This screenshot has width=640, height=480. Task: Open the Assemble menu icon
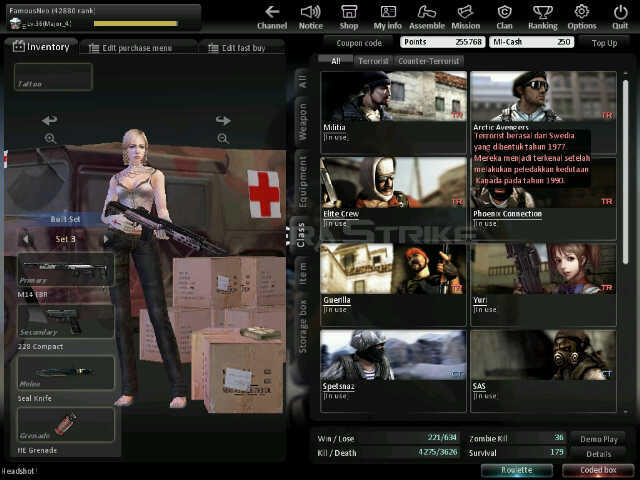pos(427,18)
